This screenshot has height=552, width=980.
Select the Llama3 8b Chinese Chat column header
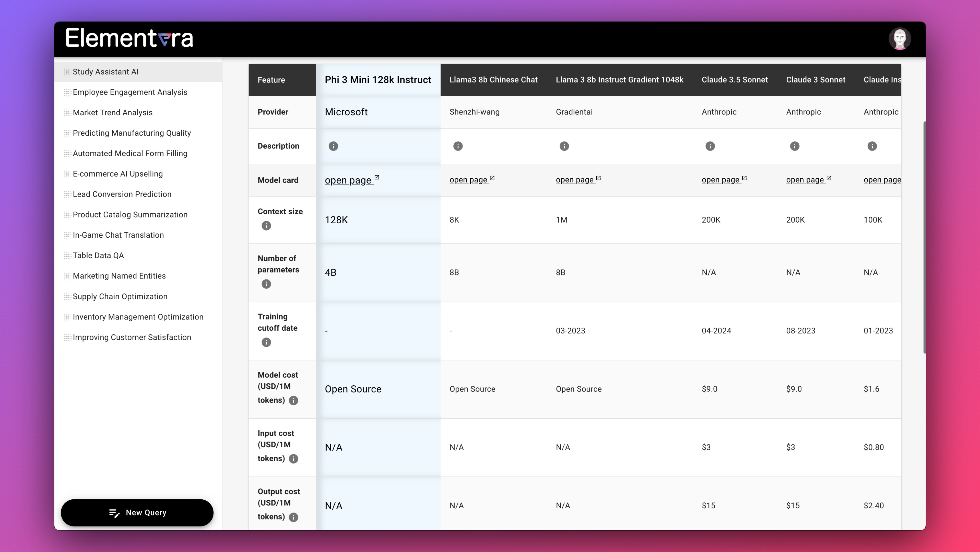pos(493,80)
